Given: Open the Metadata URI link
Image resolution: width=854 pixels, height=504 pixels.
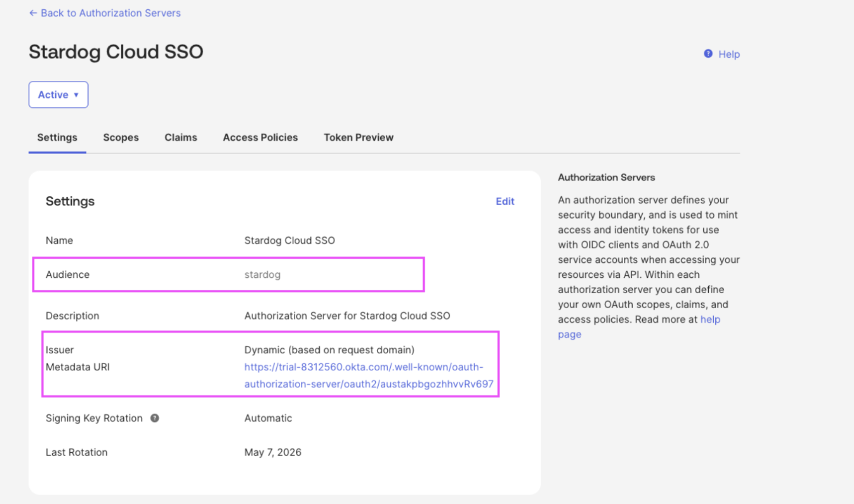Looking at the screenshot, I should pyautogui.click(x=369, y=375).
